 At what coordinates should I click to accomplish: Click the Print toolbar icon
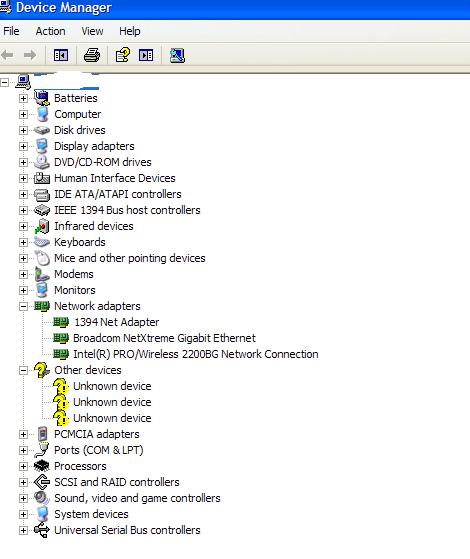(92, 55)
